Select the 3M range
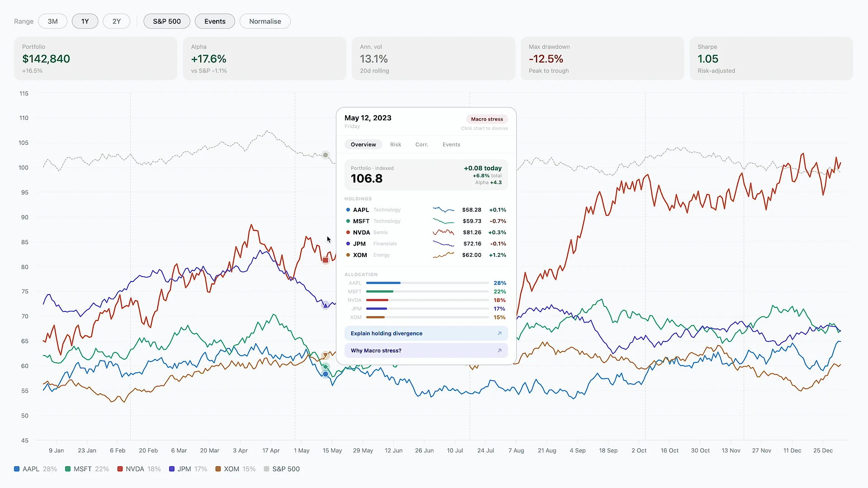The width and height of the screenshot is (868, 488). (53, 21)
